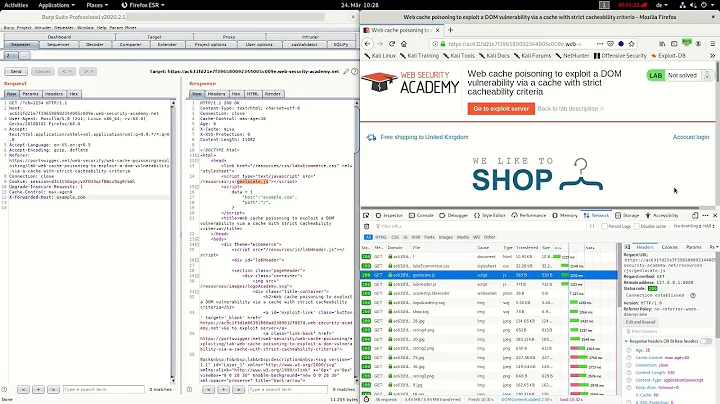Viewport: 720px width, 404px height.
Task: Open Cookies tab in network details
Action: [669, 247]
